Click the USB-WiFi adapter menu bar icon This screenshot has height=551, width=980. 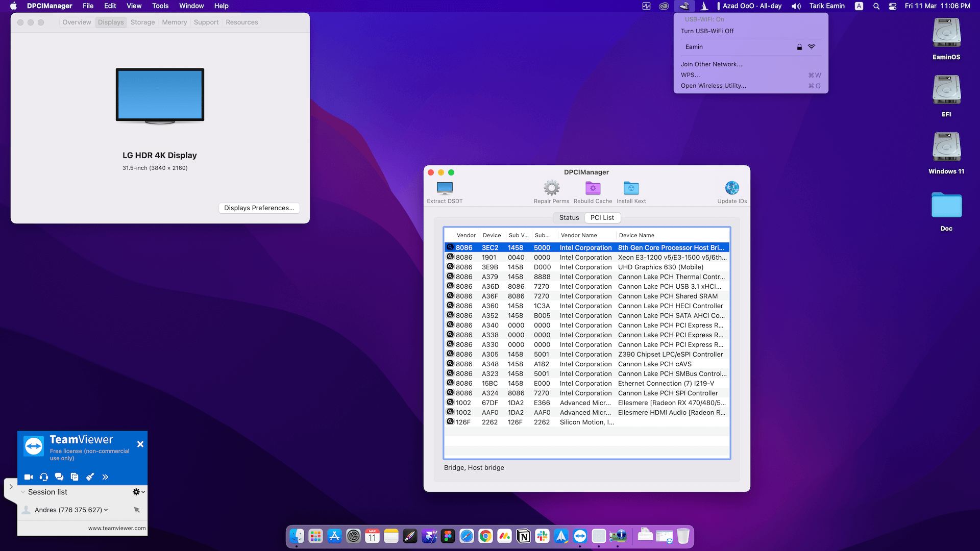coord(684,6)
